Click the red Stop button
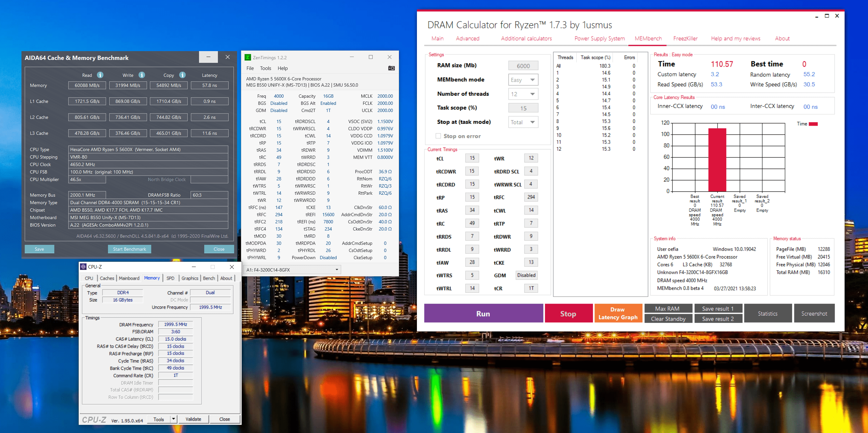This screenshot has height=433, width=868. [x=568, y=313]
